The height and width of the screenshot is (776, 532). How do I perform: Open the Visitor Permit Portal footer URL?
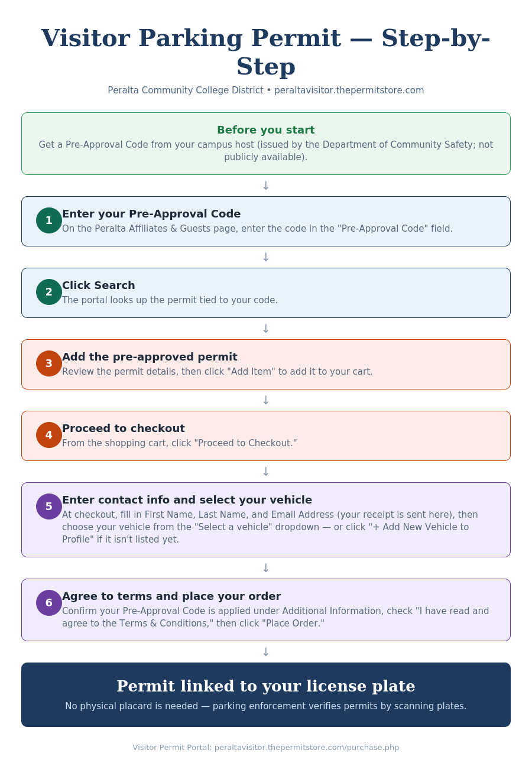(x=307, y=748)
